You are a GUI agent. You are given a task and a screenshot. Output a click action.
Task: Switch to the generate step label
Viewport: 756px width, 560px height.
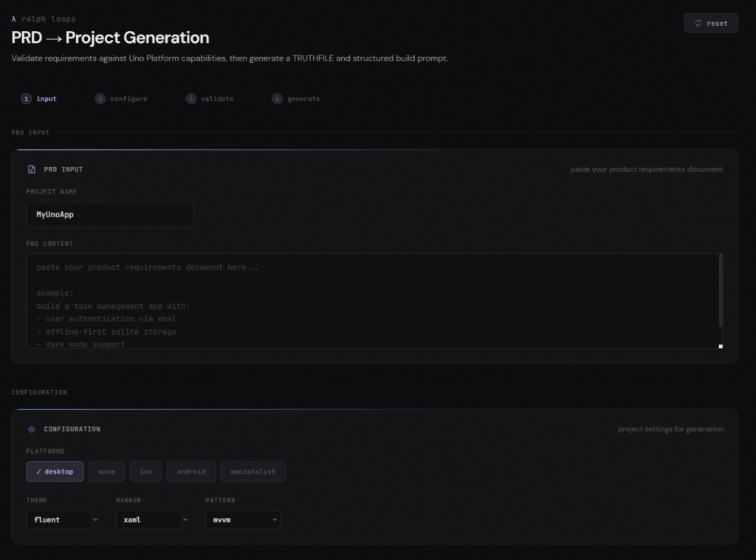(x=303, y=99)
